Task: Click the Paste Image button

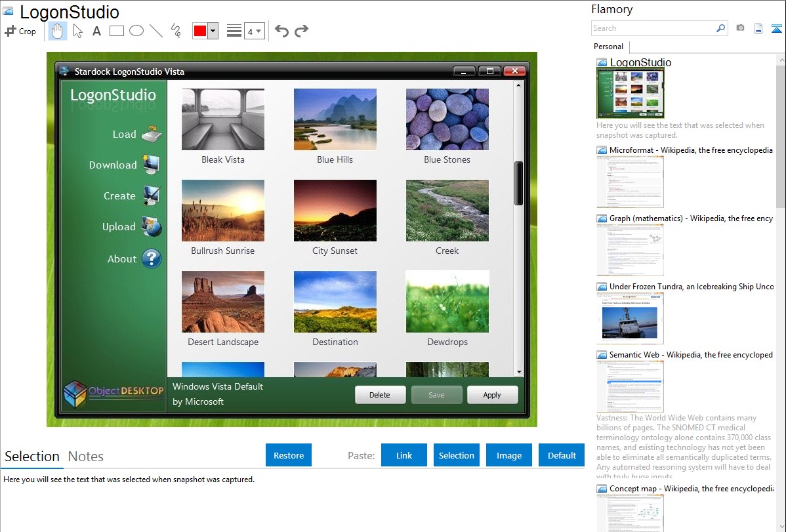Action: [x=508, y=455]
